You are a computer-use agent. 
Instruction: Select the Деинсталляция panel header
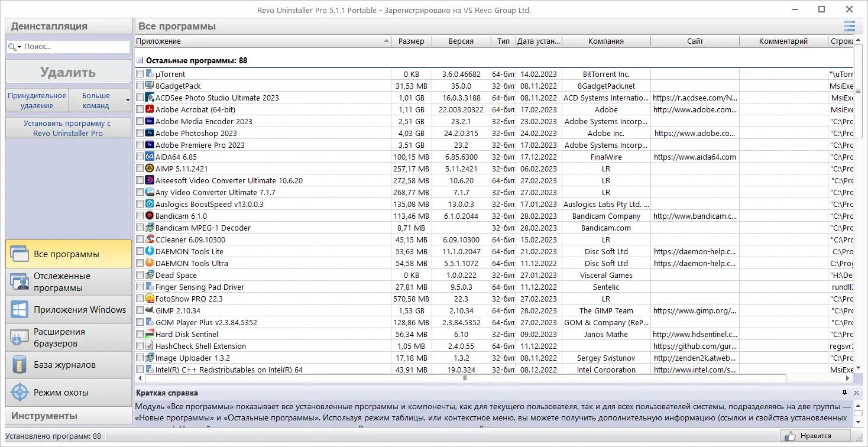(69, 26)
